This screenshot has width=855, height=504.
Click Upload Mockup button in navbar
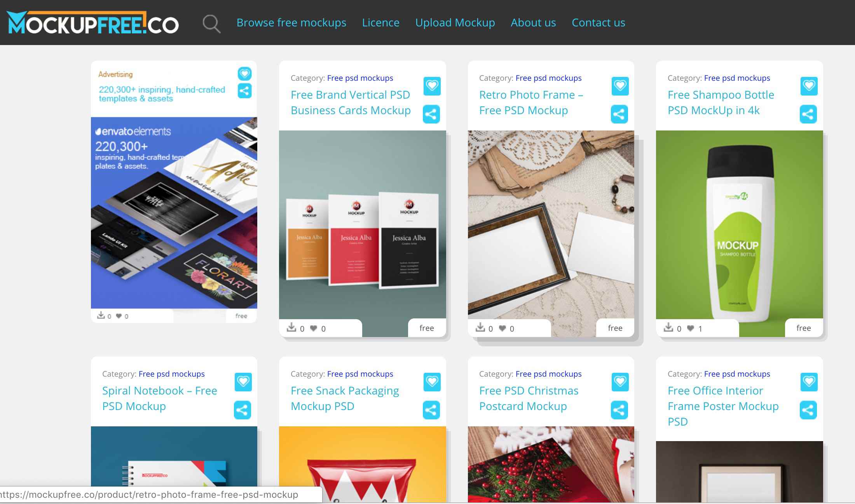tap(455, 22)
